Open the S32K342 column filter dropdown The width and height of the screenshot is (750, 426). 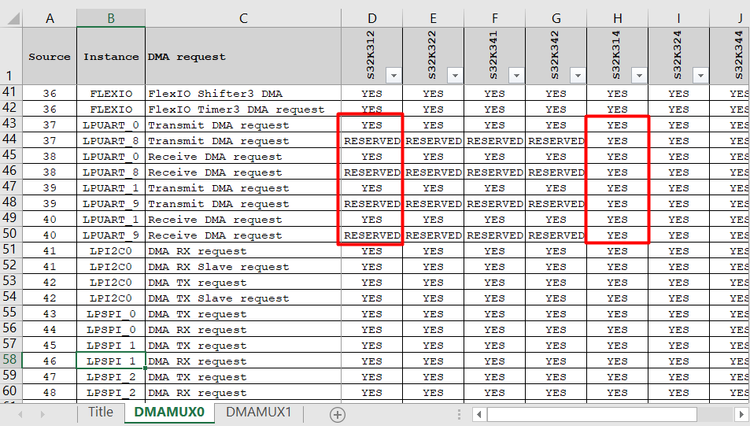(578, 76)
